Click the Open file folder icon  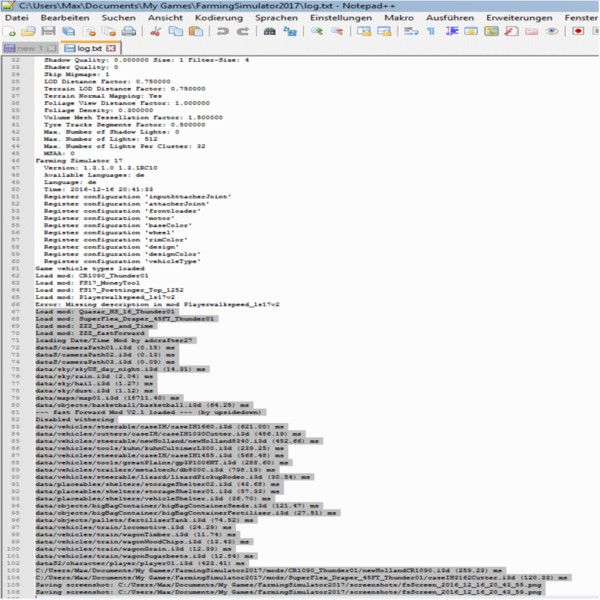tap(29, 32)
